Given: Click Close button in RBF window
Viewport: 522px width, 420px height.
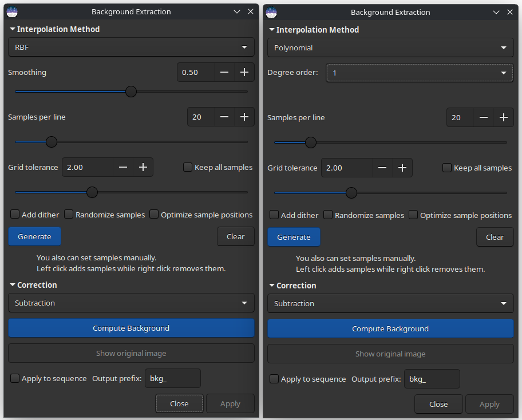Looking at the screenshot, I should pos(180,404).
